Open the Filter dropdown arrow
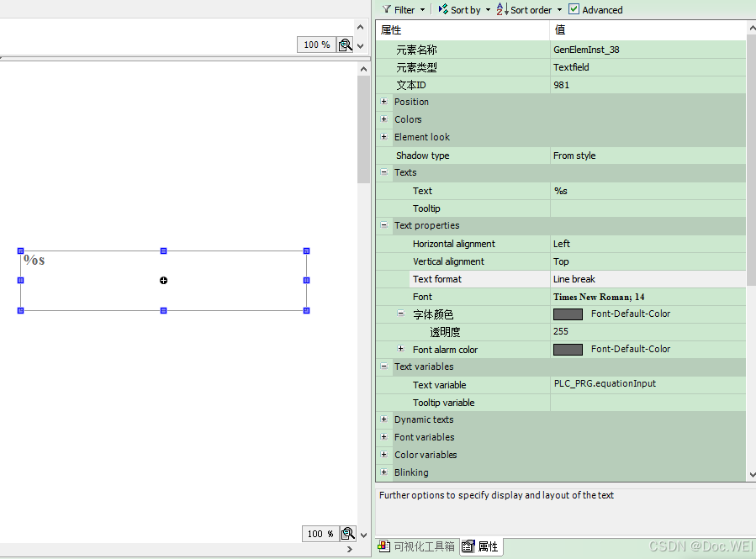This screenshot has width=756, height=559. coord(422,9)
